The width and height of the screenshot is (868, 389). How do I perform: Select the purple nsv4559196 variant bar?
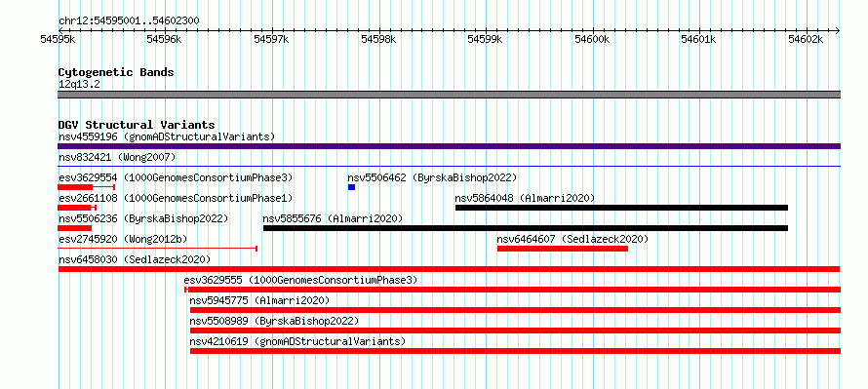tap(449, 146)
